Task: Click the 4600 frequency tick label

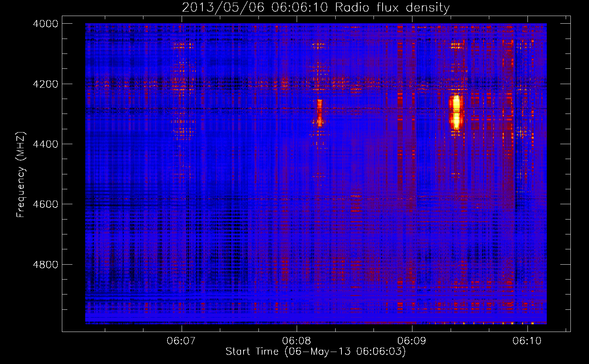Action: (46, 204)
